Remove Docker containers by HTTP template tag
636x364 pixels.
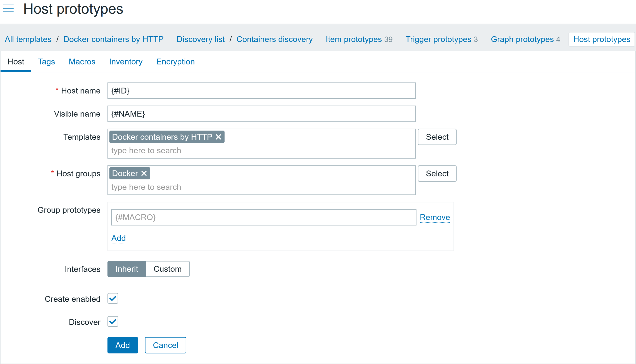218,137
